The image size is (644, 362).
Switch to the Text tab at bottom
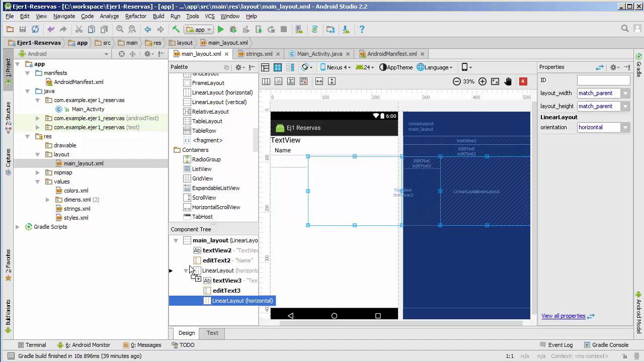(212, 333)
